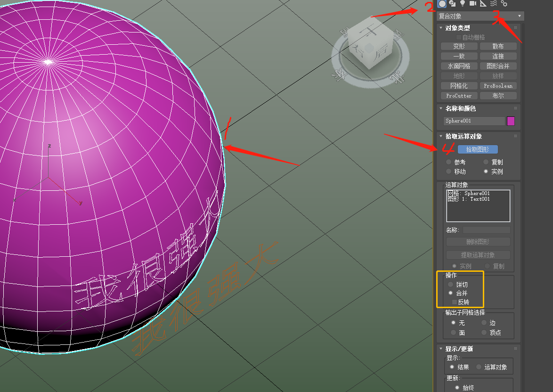Select the Helpers category icon

click(x=483, y=4)
